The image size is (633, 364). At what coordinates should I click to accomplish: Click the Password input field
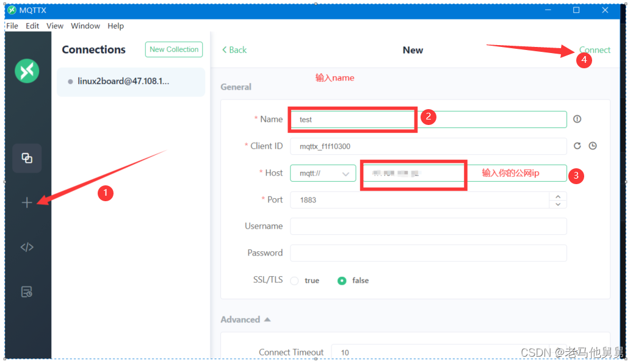429,253
